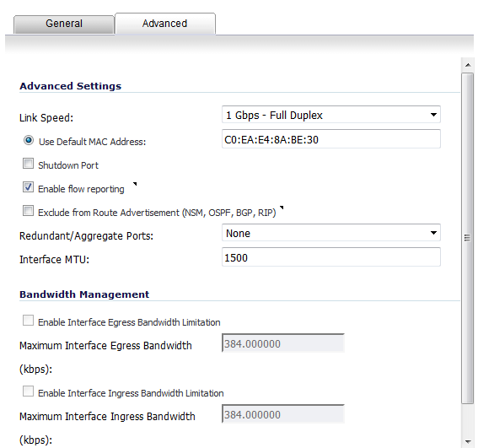This screenshot has height=448, width=478.
Task: Enable Interface Ingress Bandwidth Limitation checkbox
Action: (x=29, y=391)
